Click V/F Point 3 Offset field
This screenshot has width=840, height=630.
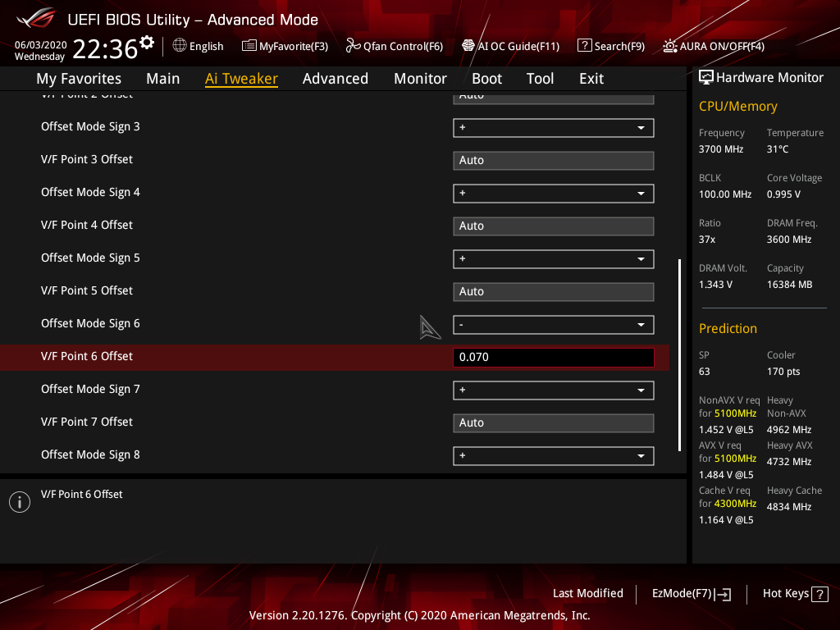pos(554,161)
